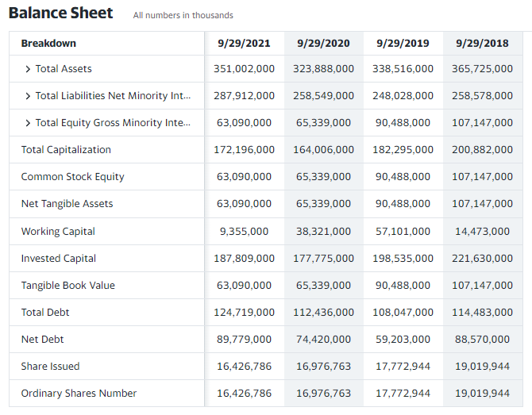
Task: Click the Breakdown column header
Action: pyautogui.click(x=48, y=43)
